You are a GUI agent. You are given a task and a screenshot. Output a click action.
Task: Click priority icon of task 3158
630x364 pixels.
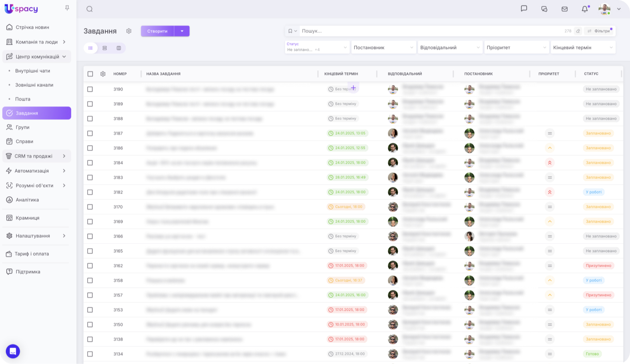coord(549,280)
